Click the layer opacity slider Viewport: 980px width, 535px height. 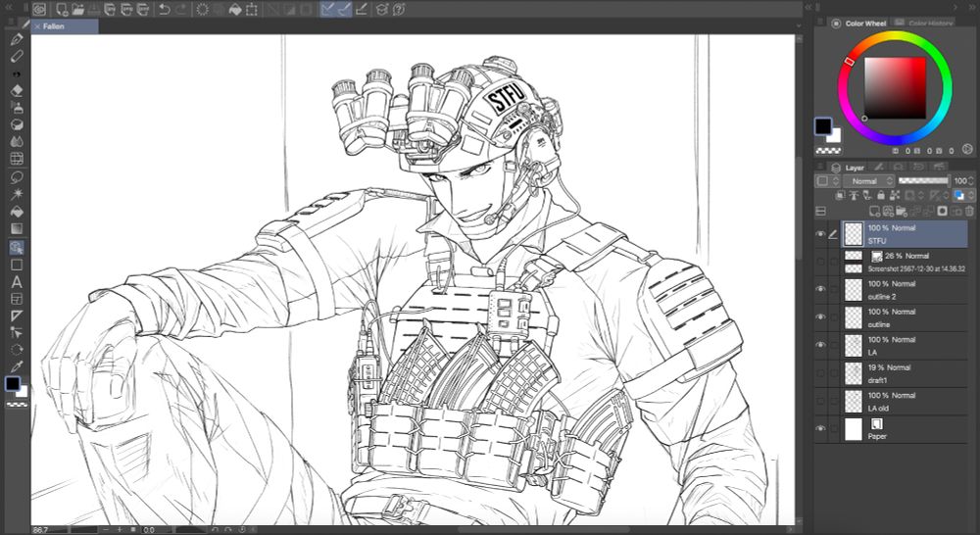(x=922, y=180)
